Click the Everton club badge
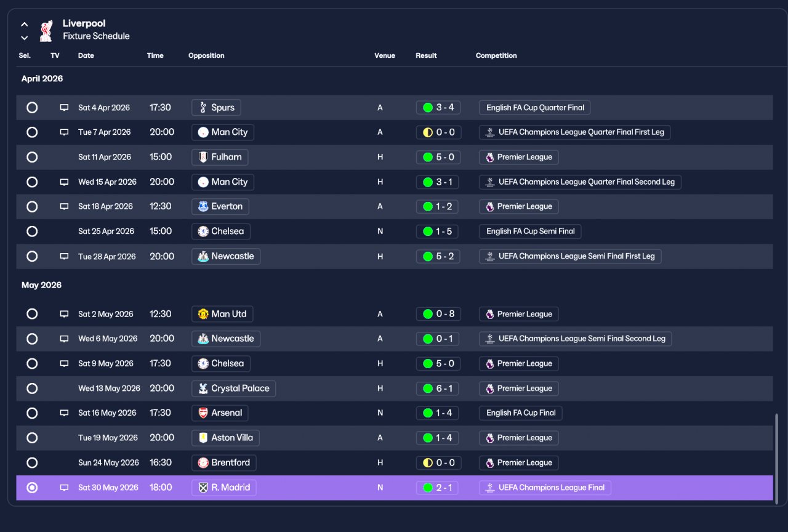The width and height of the screenshot is (788, 532). coord(203,206)
